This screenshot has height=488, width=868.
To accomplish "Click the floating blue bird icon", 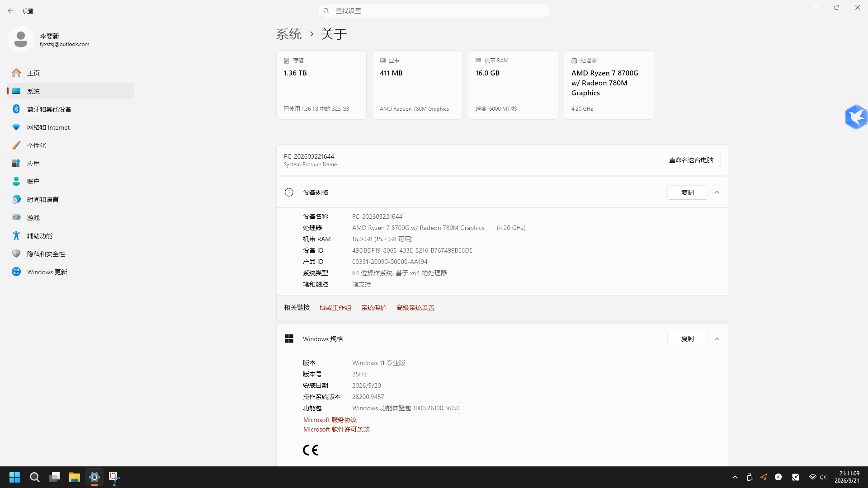I will pyautogui.click(x=856, y=117).
